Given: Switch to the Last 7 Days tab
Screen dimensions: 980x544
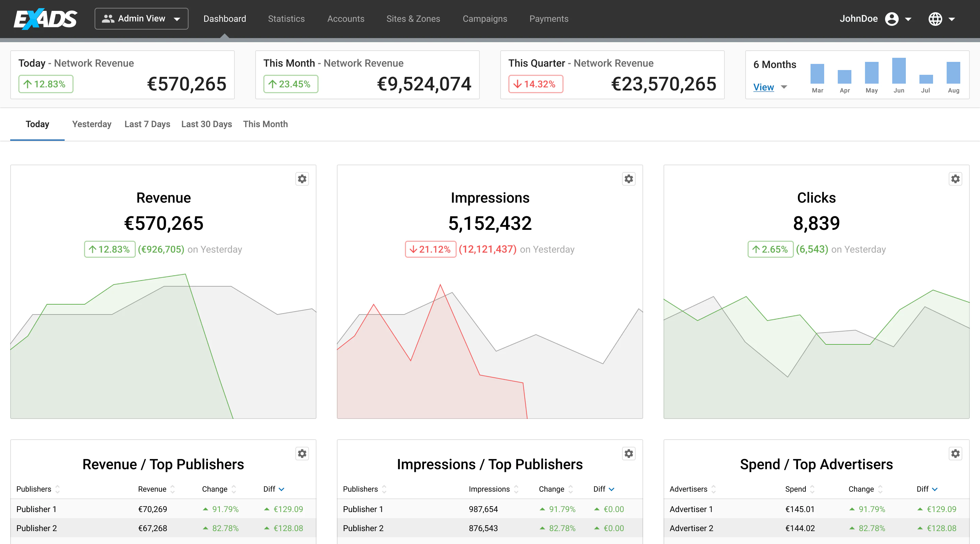Looking at the screenshot, I should 147,124.
